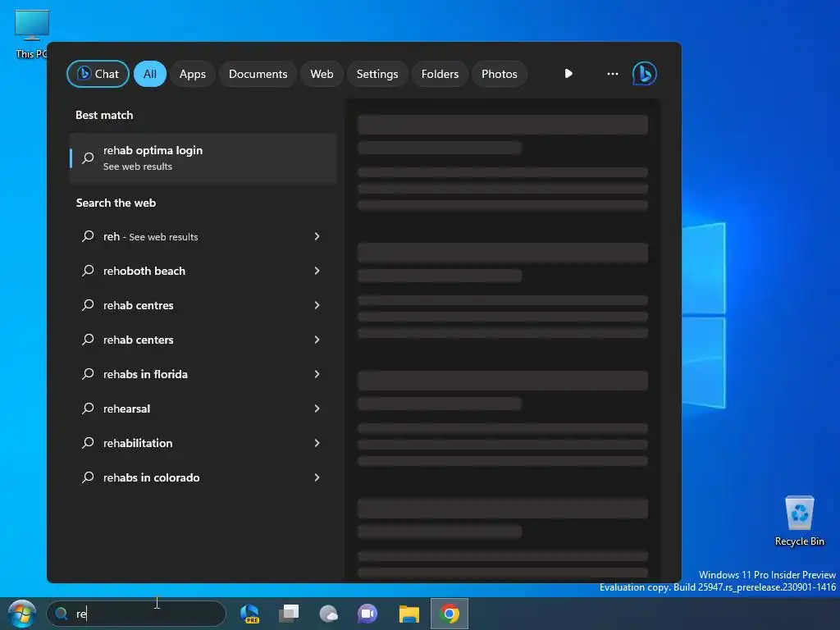Image resolution: width=840 pixels, height=630 pixels.
Task: Switch to the Web filter
Action: 322,74
